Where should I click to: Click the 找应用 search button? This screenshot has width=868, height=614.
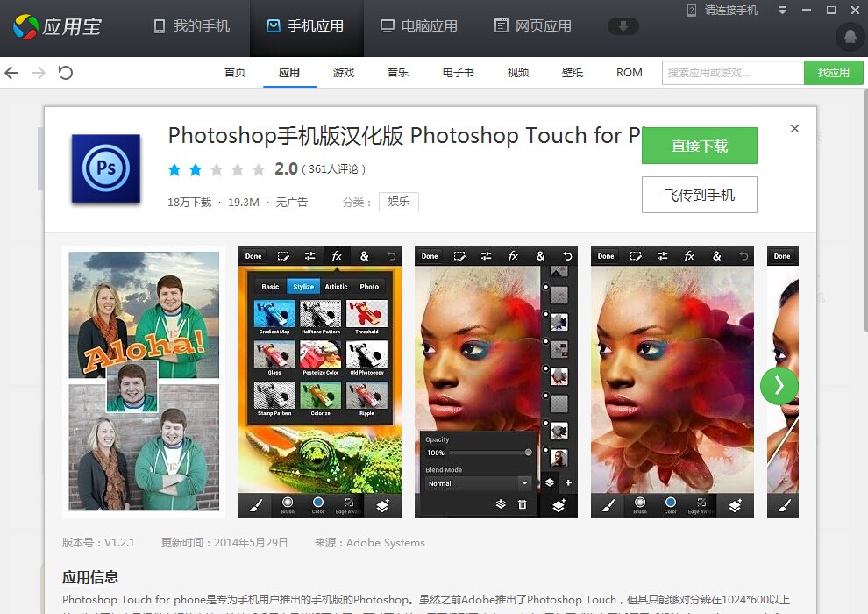coord(833,73)
